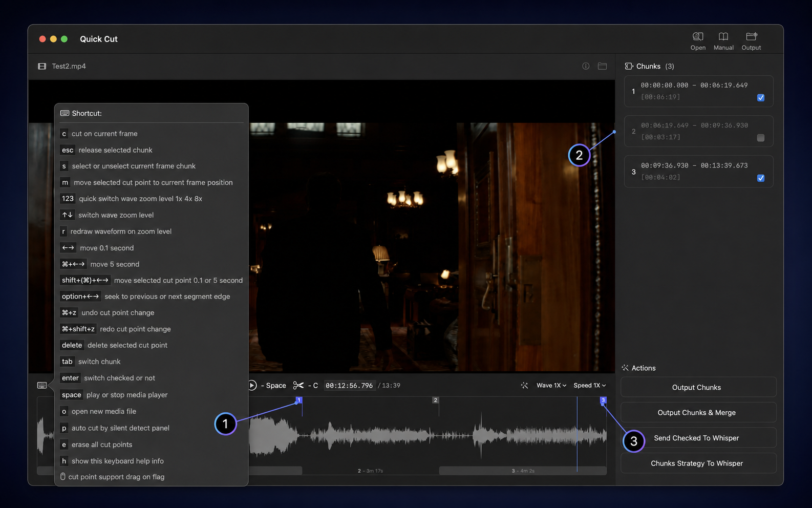Viewport: 812px width, 508px height.
Task: Expand the Wave 1X zoom dropdown
Action: click(x=551, y=385)
